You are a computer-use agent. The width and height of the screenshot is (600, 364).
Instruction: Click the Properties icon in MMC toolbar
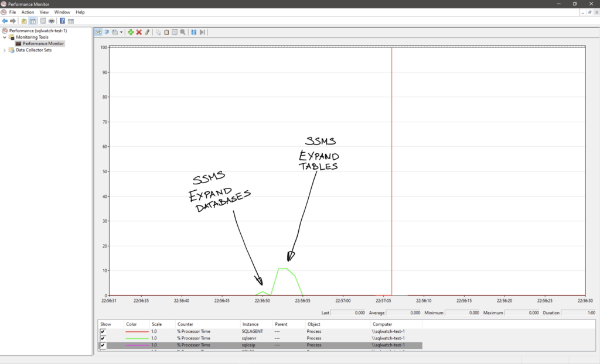tap(43, 21)
